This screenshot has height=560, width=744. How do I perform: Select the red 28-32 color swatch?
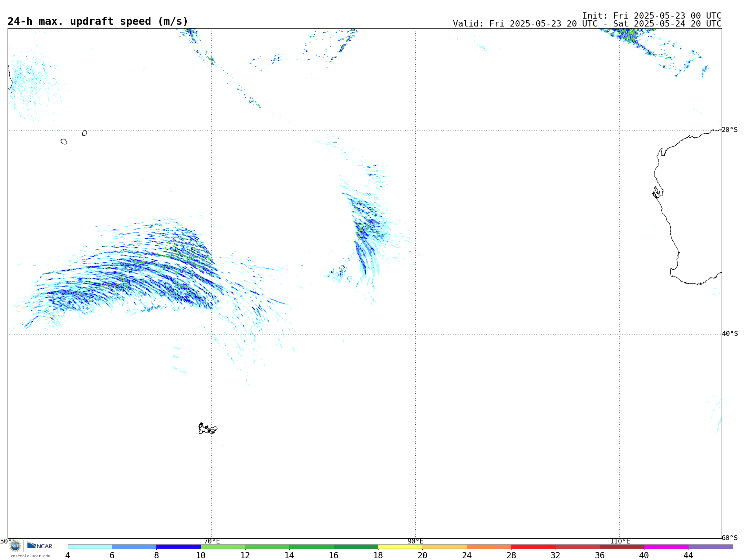(534, 547)
